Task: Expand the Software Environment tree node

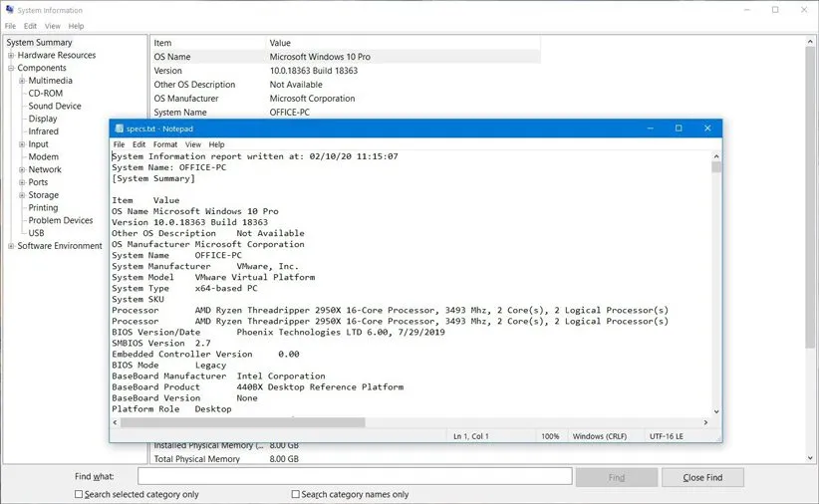Action: [x=11, y=246]
